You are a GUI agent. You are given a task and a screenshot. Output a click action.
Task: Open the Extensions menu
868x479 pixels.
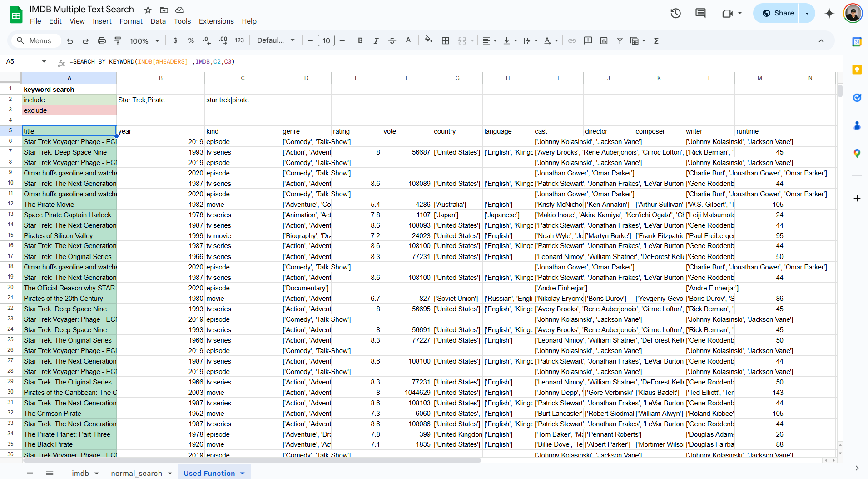click(x=216, y=21)
